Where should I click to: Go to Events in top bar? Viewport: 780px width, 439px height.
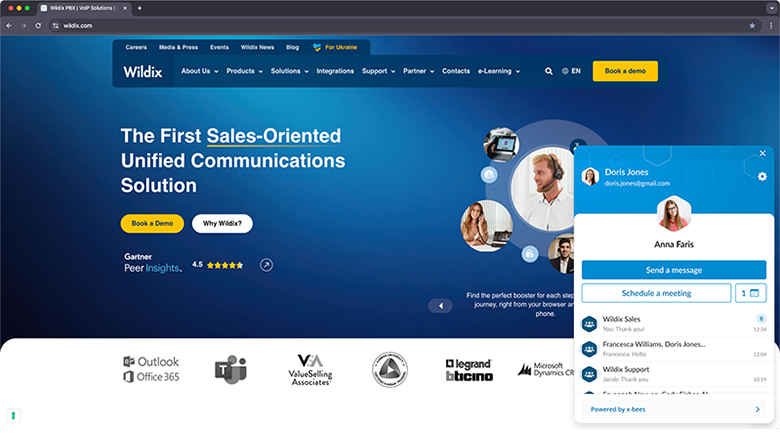click(219, 47)
